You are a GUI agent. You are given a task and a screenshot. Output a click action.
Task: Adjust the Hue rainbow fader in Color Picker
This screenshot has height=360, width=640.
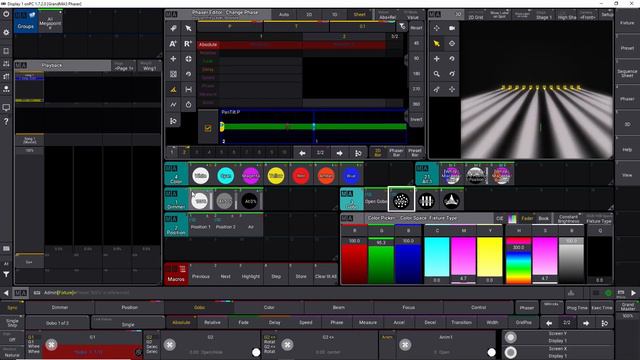pyautogui.click(x=518, y=260)
